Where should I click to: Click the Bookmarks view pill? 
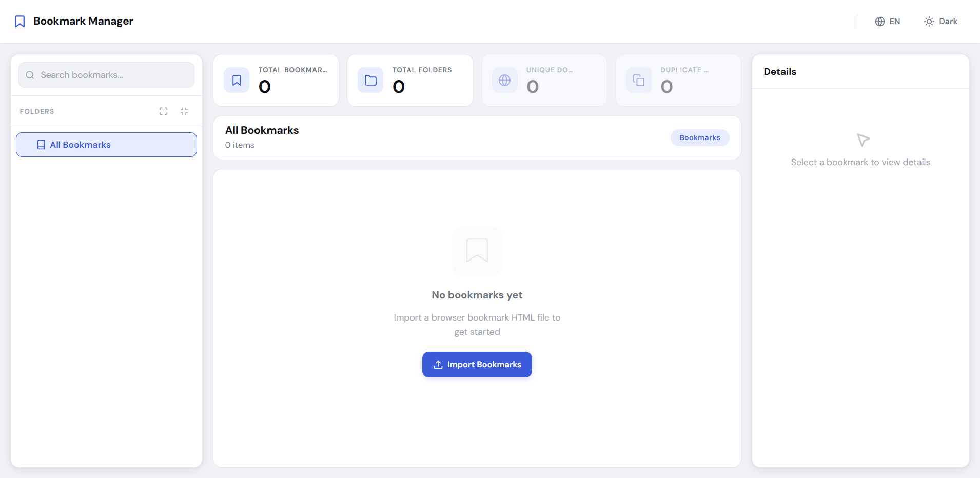pyautogui.click(x=700, y=137)
